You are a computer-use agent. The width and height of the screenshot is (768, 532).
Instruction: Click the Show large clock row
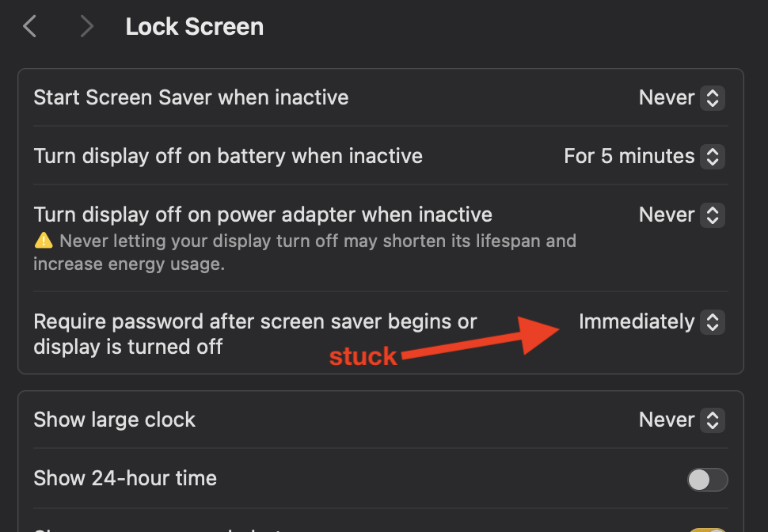[114, 420]
